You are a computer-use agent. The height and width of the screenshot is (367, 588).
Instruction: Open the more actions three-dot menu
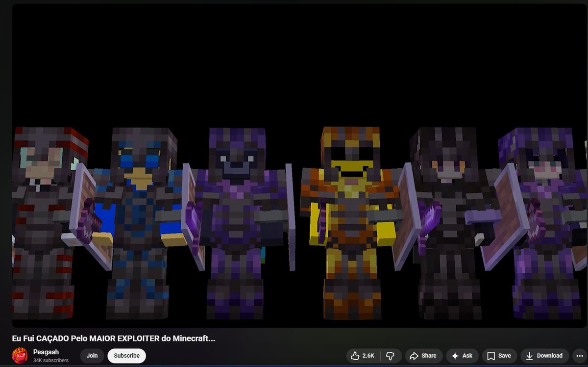pyautogui.click(x=580, y=356)
